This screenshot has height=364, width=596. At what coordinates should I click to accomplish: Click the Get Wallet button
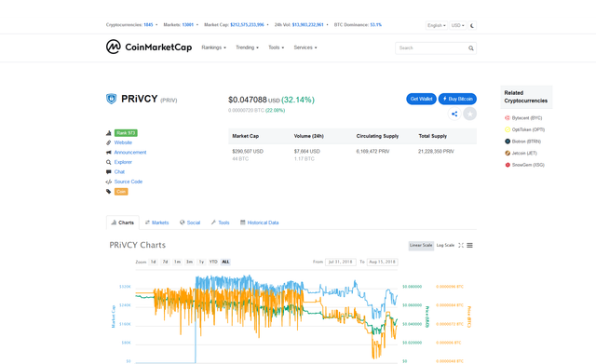pyautogui.click(x=421, y=99)
